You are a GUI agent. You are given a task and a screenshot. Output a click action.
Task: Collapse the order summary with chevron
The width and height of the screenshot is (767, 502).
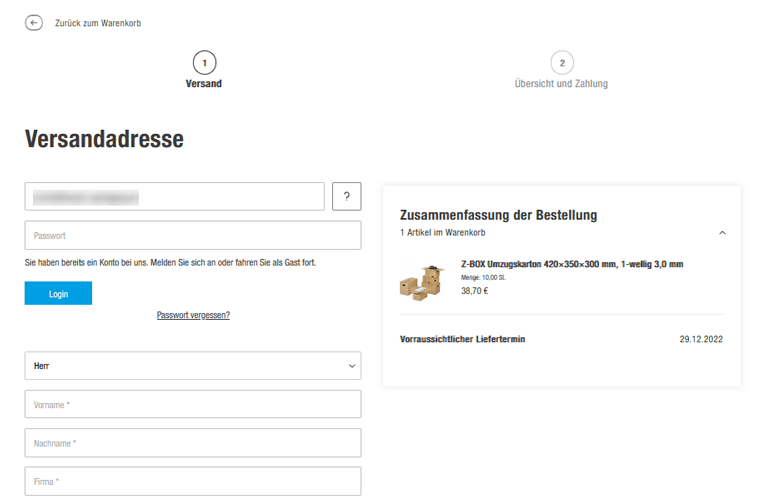(722, 233)
